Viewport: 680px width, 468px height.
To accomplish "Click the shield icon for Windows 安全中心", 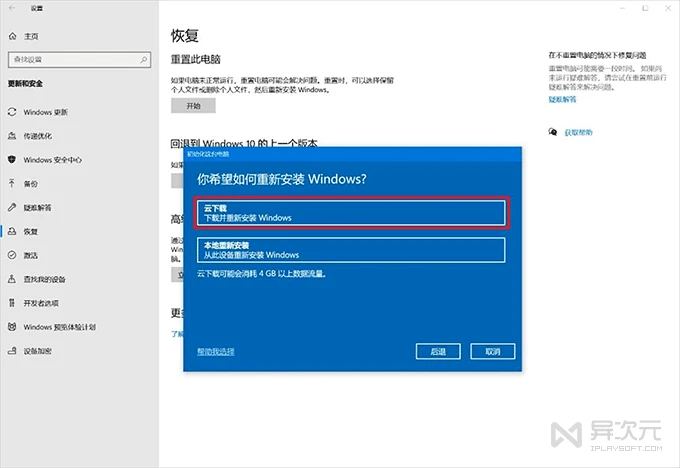I will (12, 160).
